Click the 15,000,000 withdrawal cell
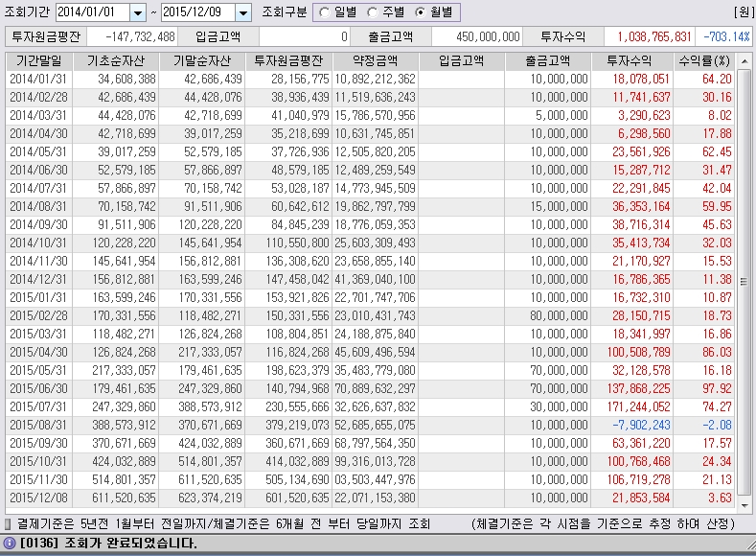Viewport: 756px width, 556px height. pyautogui.click(x=548, y=206)
